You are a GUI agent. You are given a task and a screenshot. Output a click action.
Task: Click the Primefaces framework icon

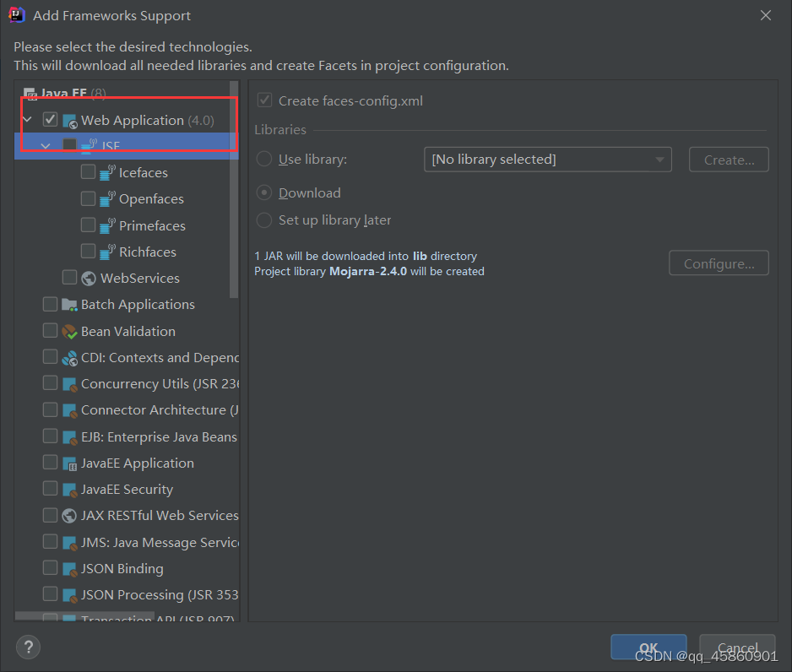point(107,225)
